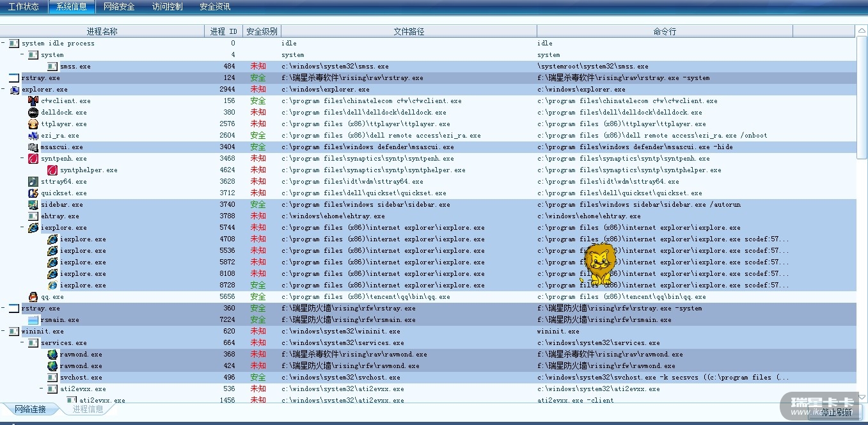Select the 系统信息 tab
The image size is (868, 425).
point(71,7)
